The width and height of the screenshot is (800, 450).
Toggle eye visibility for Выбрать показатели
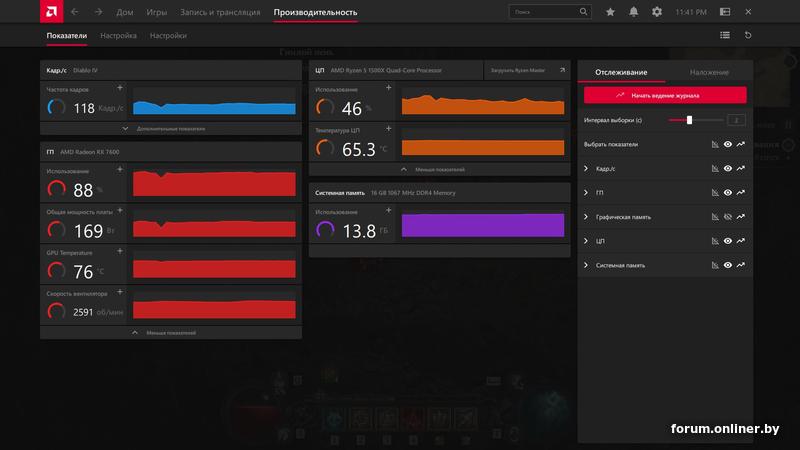(728, 144)
